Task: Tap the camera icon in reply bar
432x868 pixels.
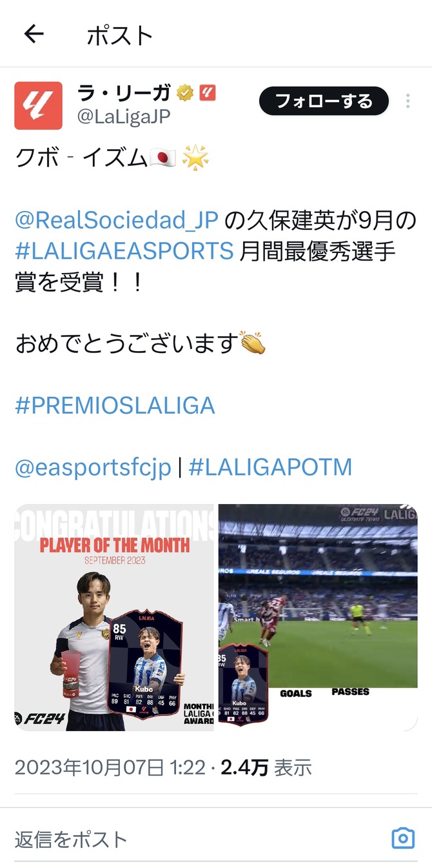Action: coord(403,838)
